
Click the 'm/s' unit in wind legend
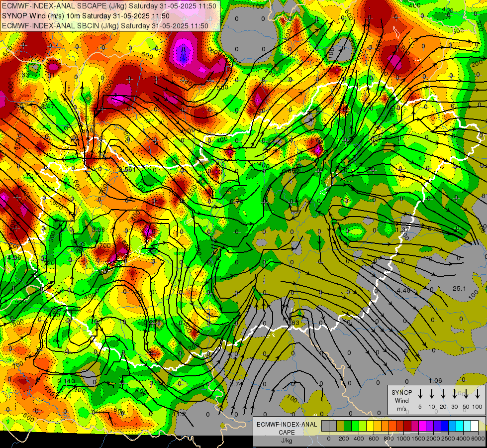point(401,409)
